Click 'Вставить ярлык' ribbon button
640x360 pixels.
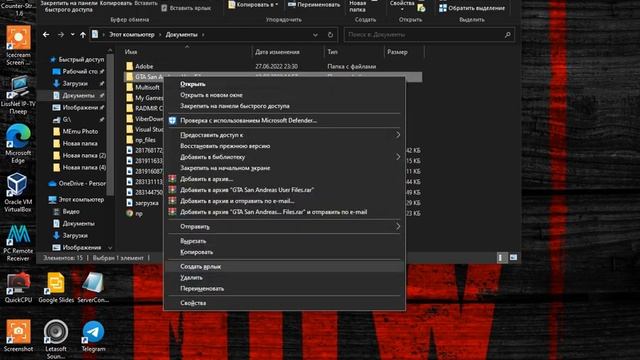click(186, 8)
